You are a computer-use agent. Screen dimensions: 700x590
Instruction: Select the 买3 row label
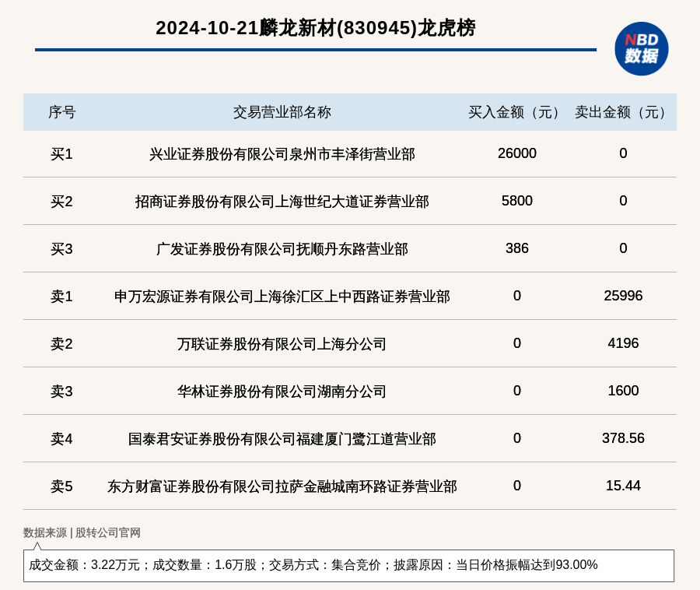[61, 249]
